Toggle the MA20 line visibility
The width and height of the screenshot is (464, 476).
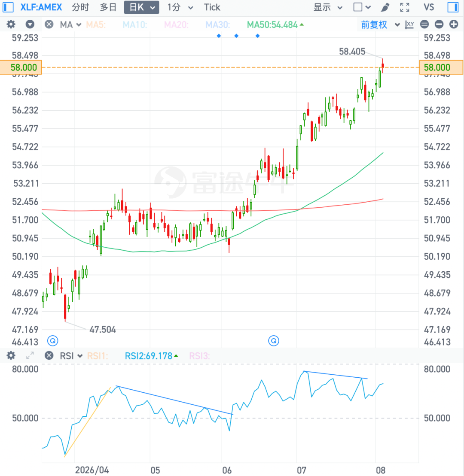pos(176,24)
